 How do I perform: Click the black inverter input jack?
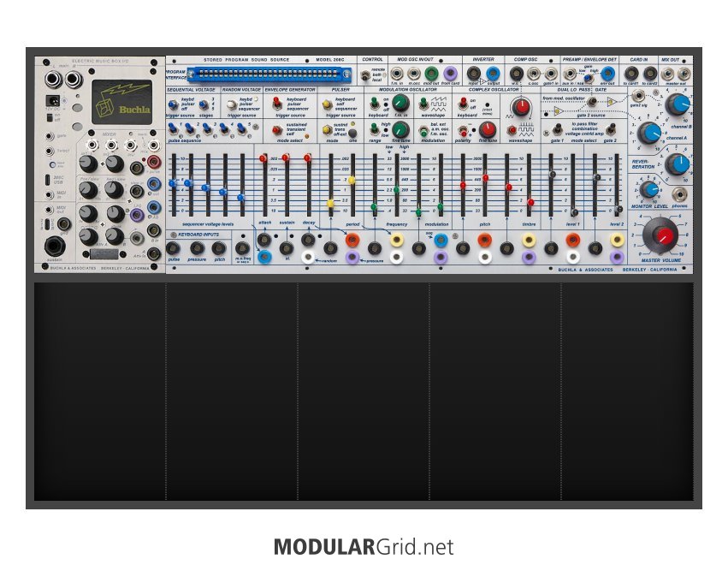coord(474,74)
